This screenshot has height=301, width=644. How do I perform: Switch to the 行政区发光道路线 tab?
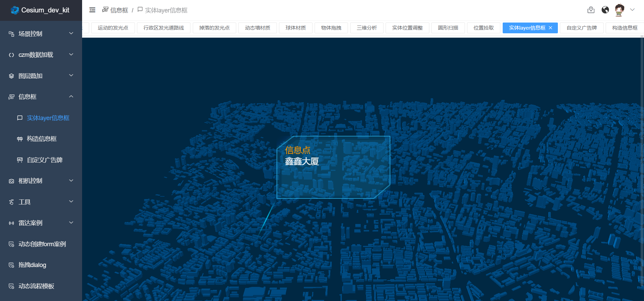164,28
